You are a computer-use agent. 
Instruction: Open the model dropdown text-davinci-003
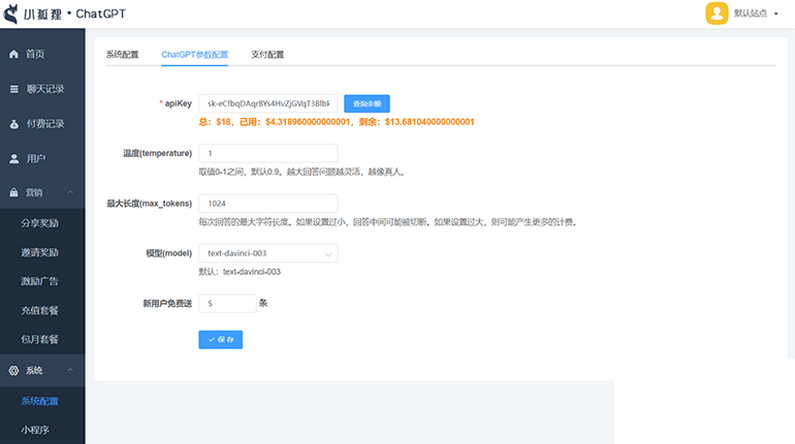click(268, 253)
